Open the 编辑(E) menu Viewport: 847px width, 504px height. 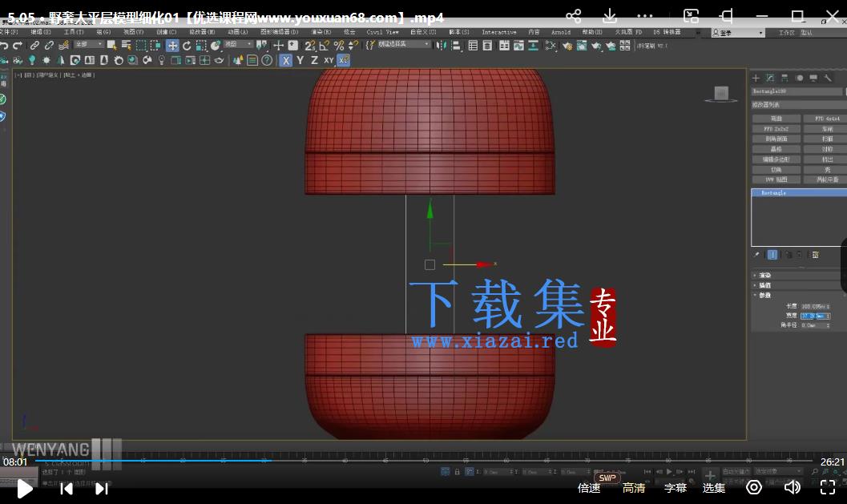click(41, 32)
